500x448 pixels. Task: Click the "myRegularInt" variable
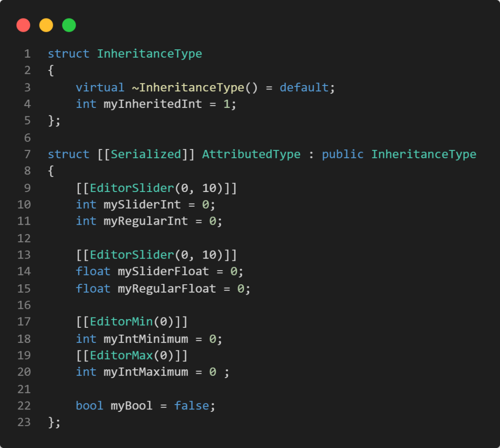coord(146,221)
